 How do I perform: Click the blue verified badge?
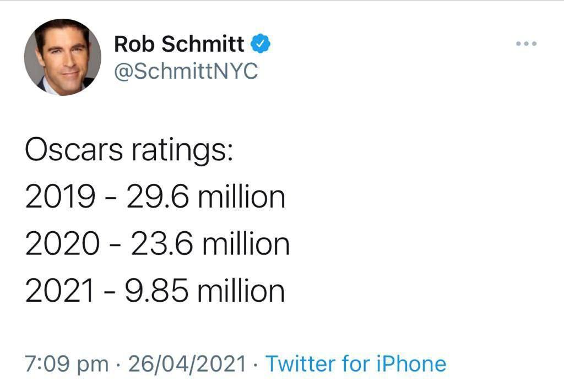(261, 44)
